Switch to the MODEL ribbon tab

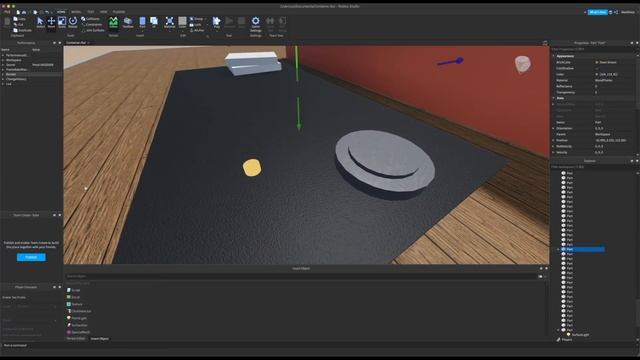(76, 12)
